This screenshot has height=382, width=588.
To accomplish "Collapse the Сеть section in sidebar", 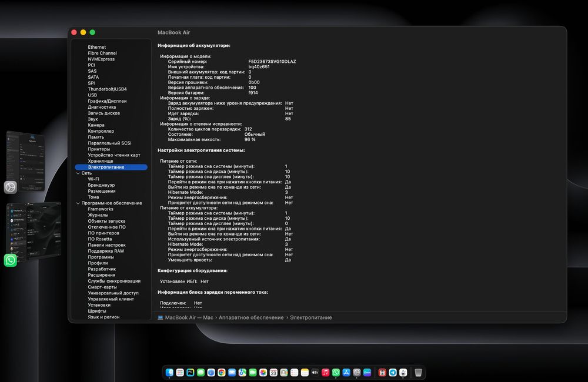I will [78, 173].
